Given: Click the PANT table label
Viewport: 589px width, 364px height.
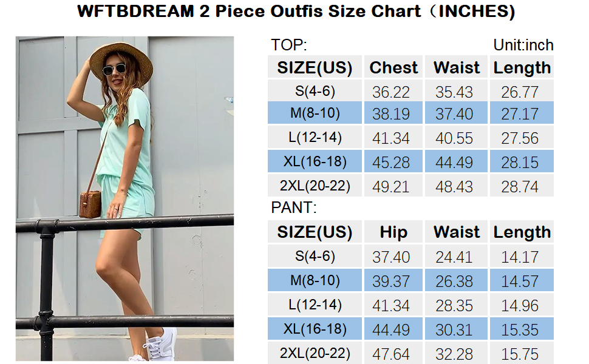Looking at the screenshot, I should (294, 208).
